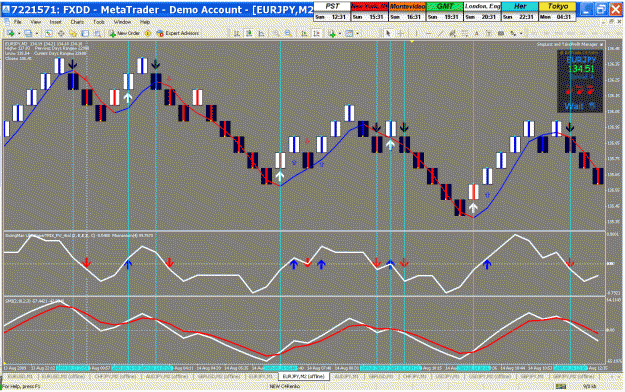Toggle the Market Watch window icon

[48, 33]
